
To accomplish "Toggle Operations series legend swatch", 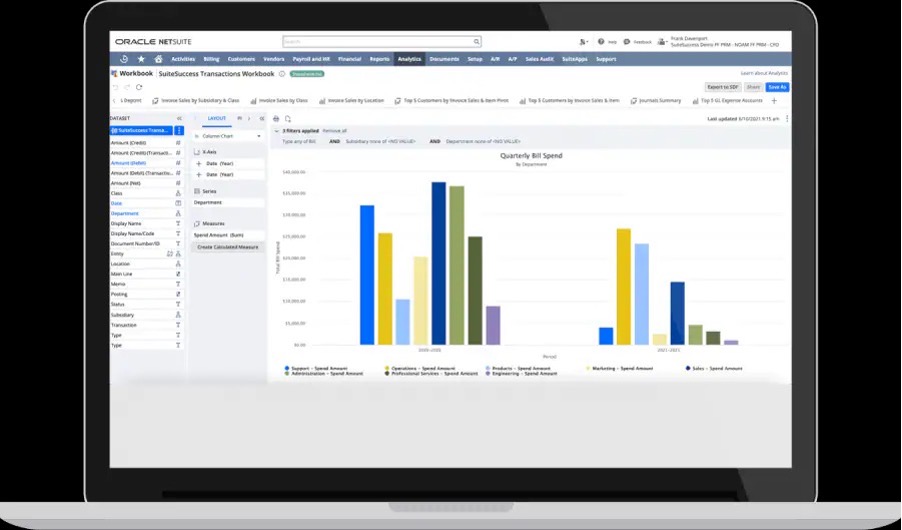I will 387,368.
